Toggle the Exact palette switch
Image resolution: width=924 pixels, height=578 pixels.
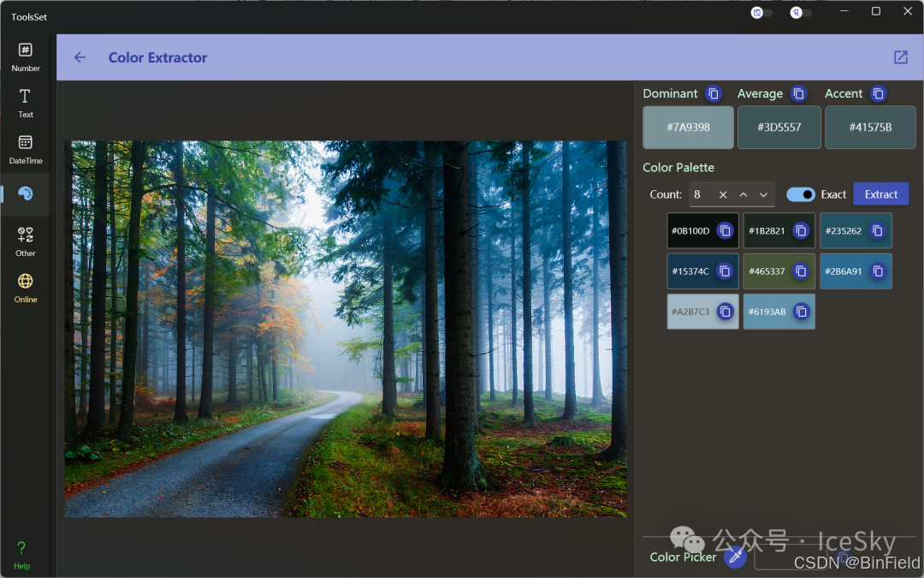[x=801, y=194]
